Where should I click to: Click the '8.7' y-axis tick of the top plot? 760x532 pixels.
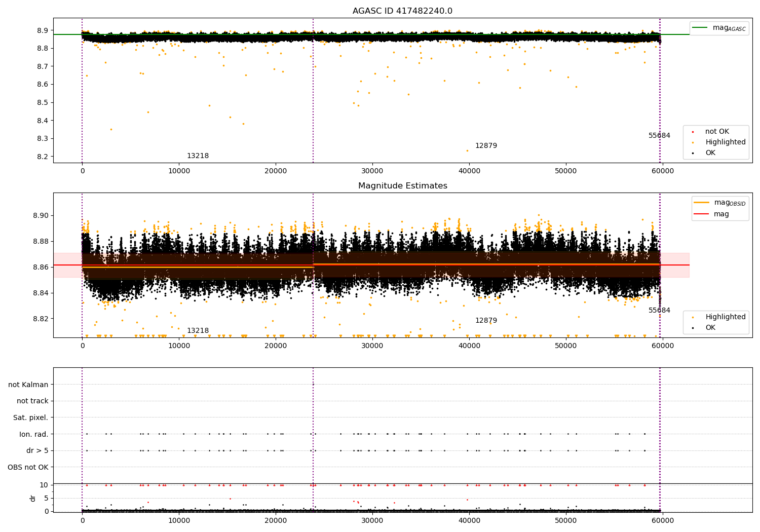(x=43, y=66)
